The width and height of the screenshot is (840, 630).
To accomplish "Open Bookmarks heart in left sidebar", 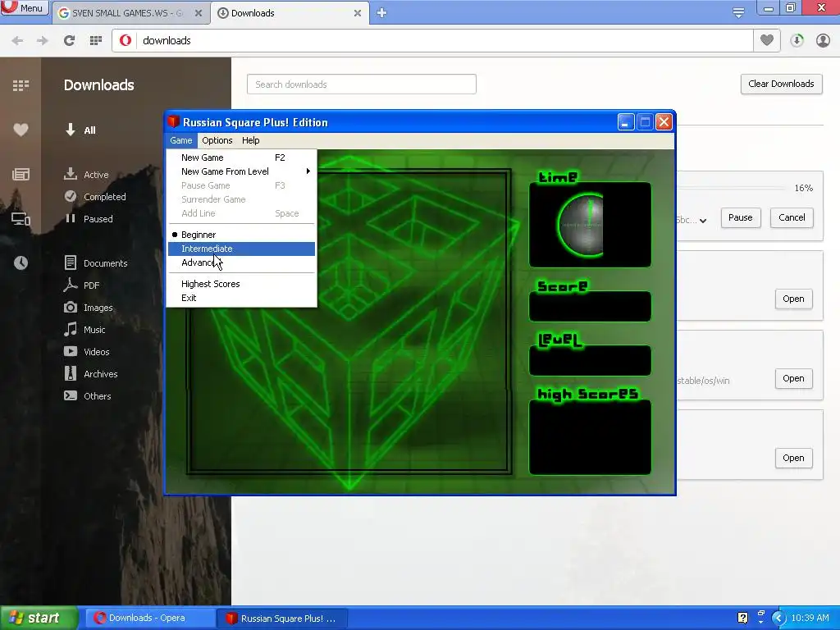I will tap(21, 130).
